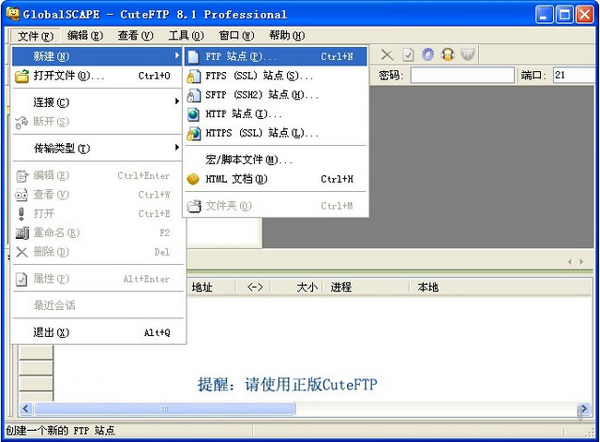Click the 密码 password input field
The width and height of the screenshot is (600, 442).
pyautogui.click(x=461, y=75)
